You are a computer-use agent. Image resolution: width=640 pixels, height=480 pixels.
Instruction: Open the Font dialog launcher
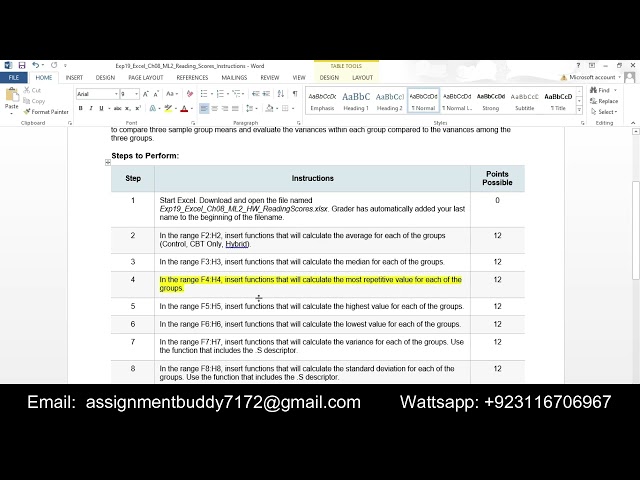(193, 123)
